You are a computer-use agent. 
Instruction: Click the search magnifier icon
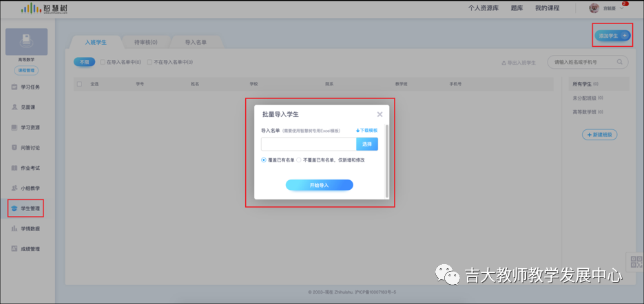point(619,63)
